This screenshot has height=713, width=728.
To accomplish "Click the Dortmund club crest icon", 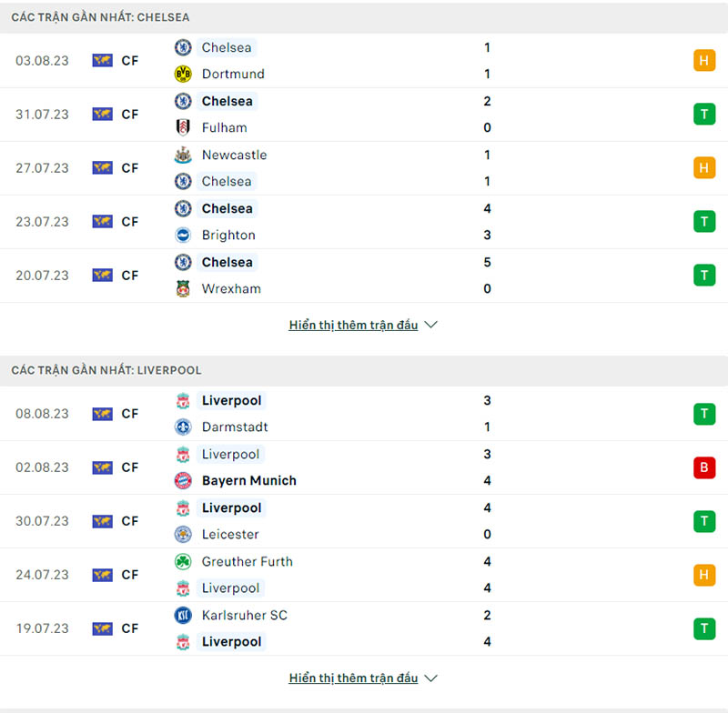I will point(183,74).
